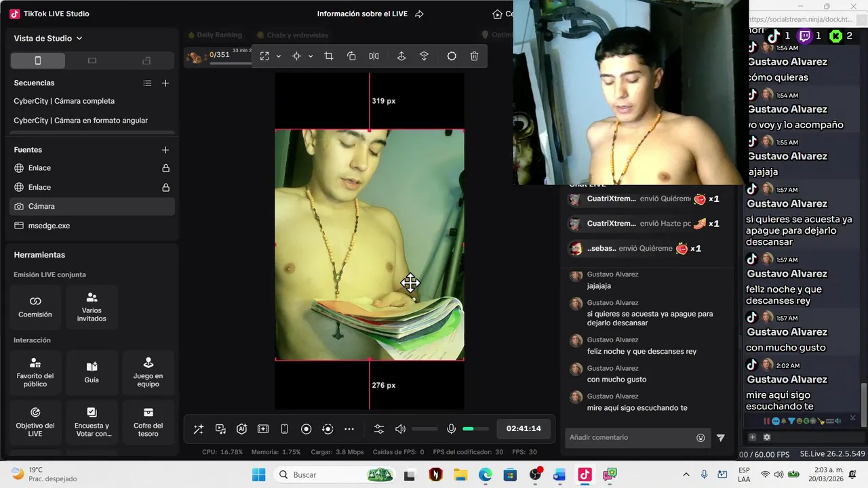Open Windows Start menu
Screen dimensions: 868x488
(259, 474)
